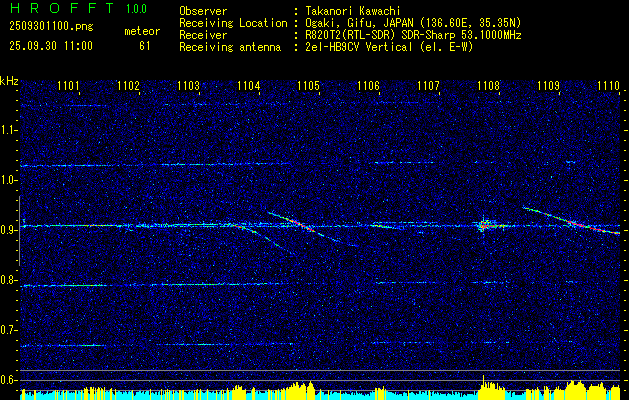The height and width of the screenshot is (400, 629).
Task: Click the Receiving Location label
Action: pyautogui.click(x=233, y=23)
